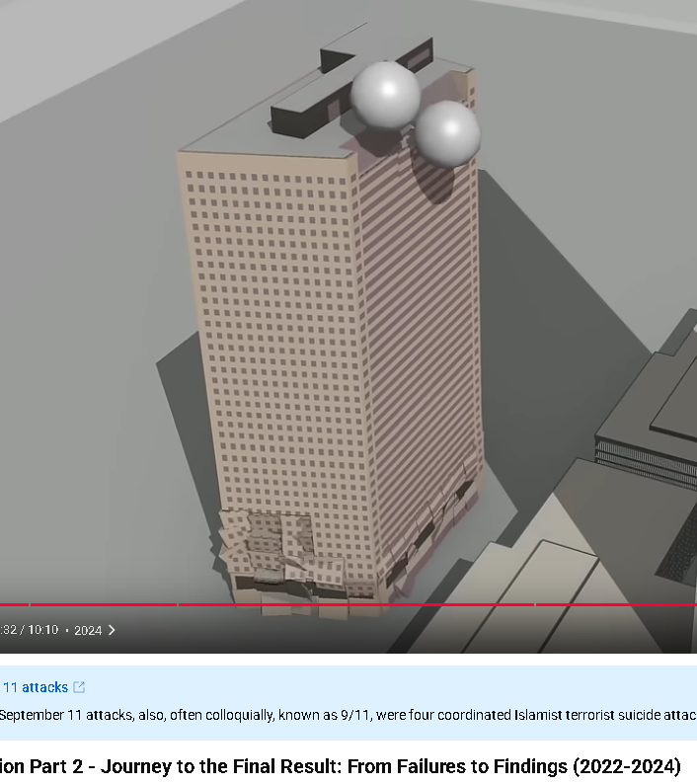The width and height of the screenshot is (697, 784).
Task: Open the 11 attacks Wikipedia link
Action: (x=35, y=687)
